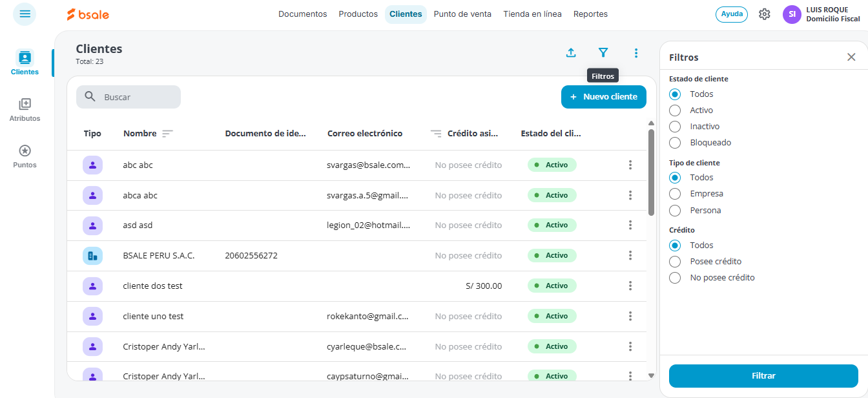Screen dimensions: 868x398
Task: Click the scrollbar down arrow
Action: coord(651,375)
